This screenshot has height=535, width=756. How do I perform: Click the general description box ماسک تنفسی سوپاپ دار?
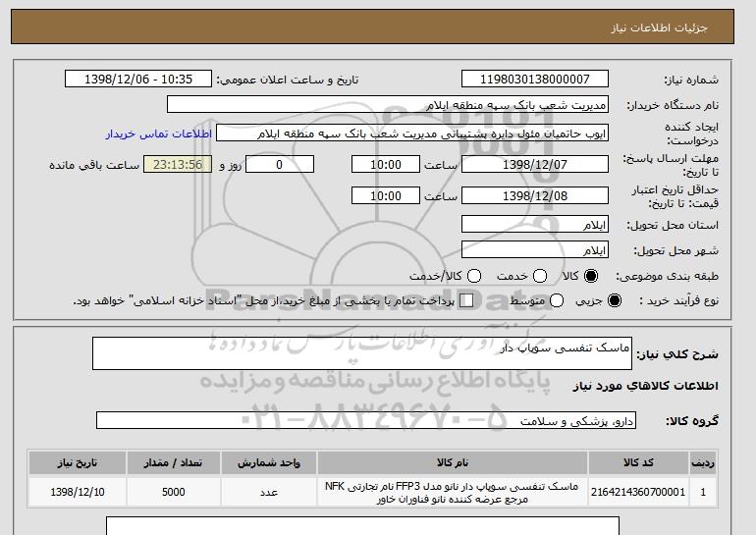[x=362, y=353]
